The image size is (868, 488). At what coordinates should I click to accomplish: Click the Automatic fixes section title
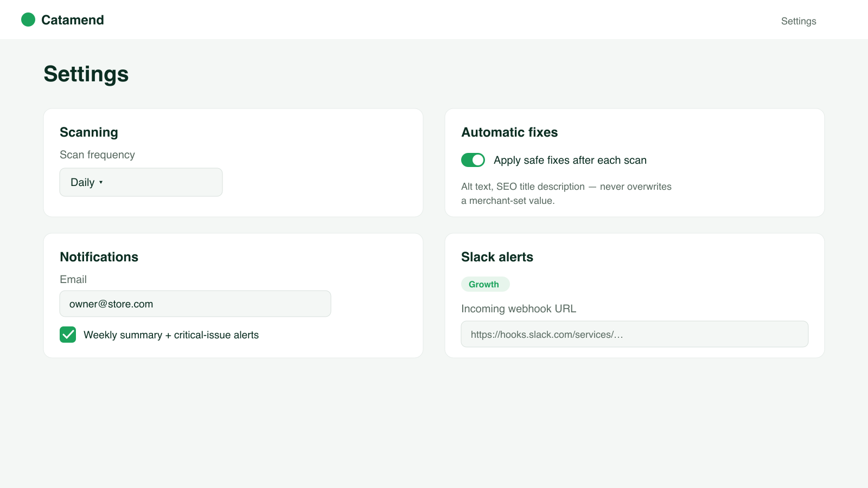(x=509, y=132)
